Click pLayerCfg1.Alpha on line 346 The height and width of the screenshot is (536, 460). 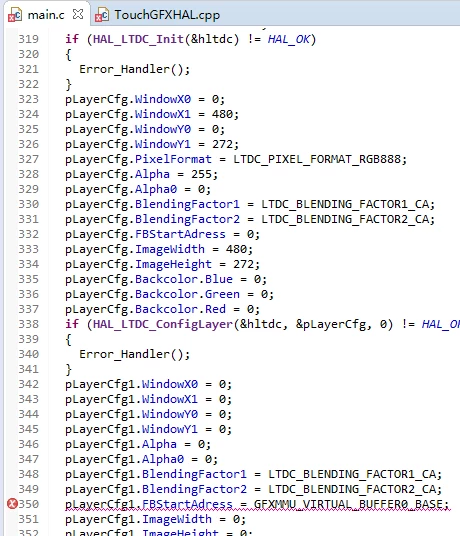121,444
